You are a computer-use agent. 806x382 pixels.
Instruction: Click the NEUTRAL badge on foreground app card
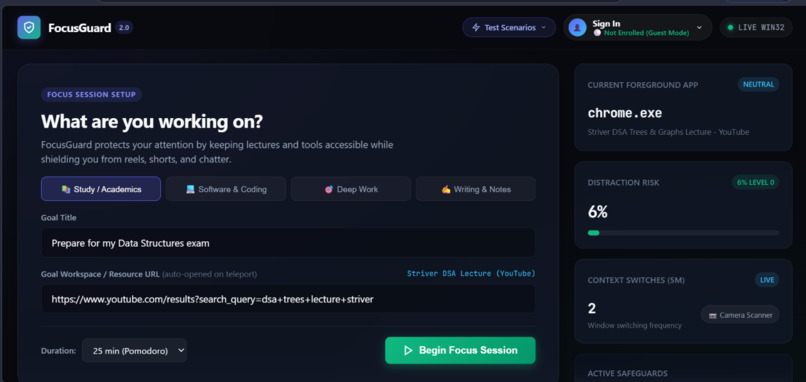758,84
